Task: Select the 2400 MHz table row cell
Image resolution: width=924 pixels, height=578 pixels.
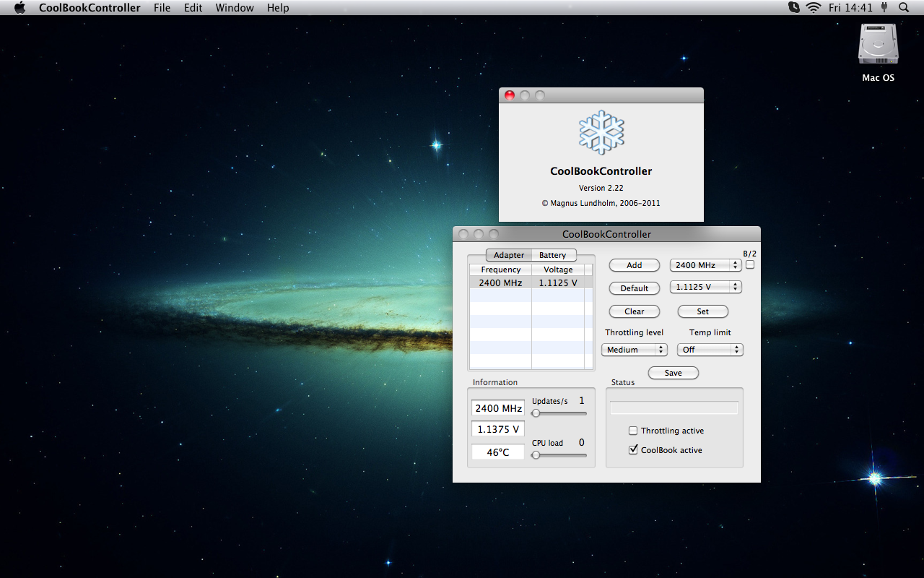Action: coord(500,283)
